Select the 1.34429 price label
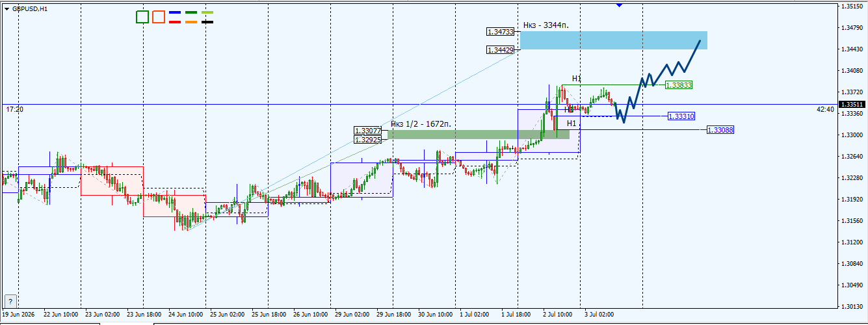 [x=501, y=49]
